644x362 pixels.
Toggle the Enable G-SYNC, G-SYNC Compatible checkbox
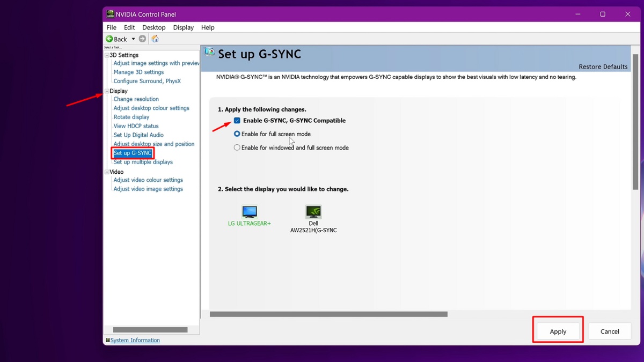tap(237, 121)
